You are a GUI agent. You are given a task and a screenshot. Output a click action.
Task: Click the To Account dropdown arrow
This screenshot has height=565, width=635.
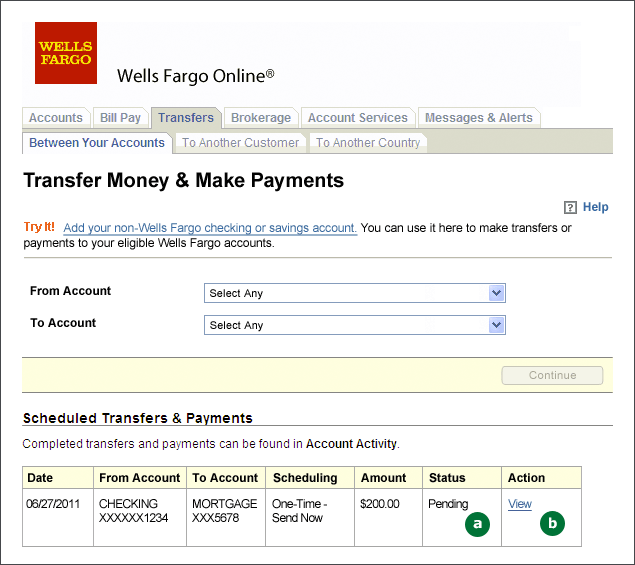click(496, 325)
